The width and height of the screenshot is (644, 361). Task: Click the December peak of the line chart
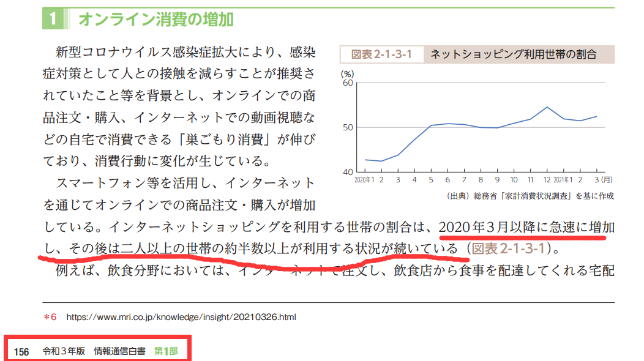click(x=547, y=107)
